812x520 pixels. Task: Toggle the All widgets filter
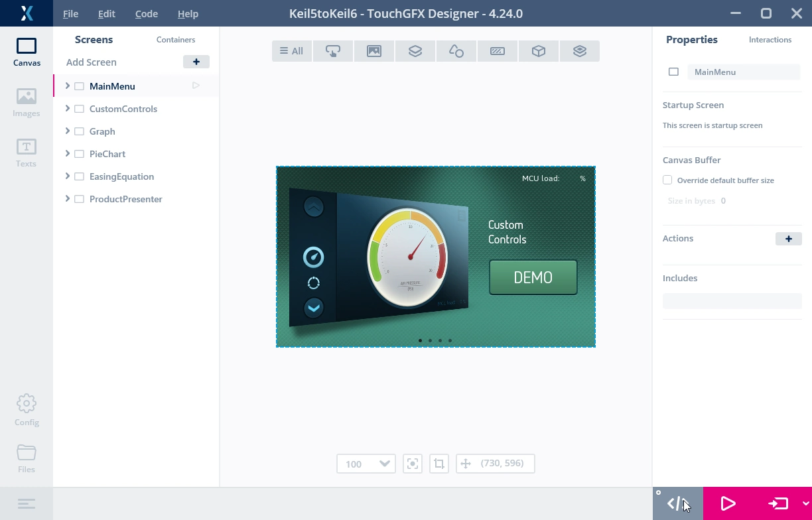tap(291, 51)
